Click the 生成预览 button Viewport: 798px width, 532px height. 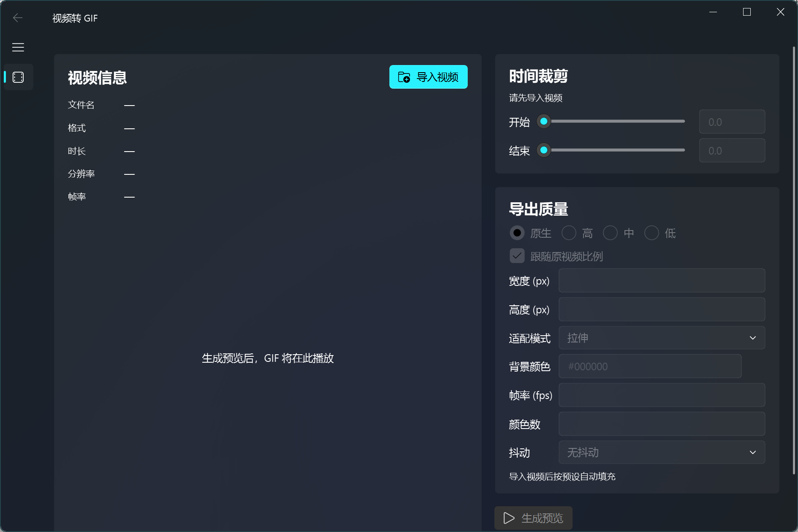(533, 518)
